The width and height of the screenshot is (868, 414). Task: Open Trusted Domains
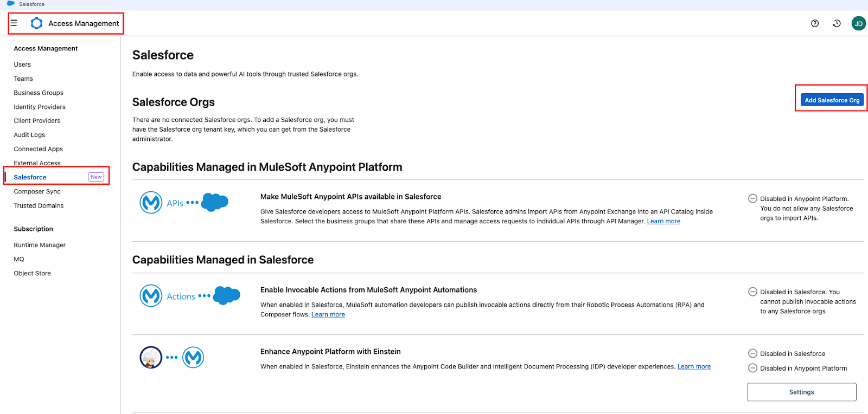pos(39,205)
